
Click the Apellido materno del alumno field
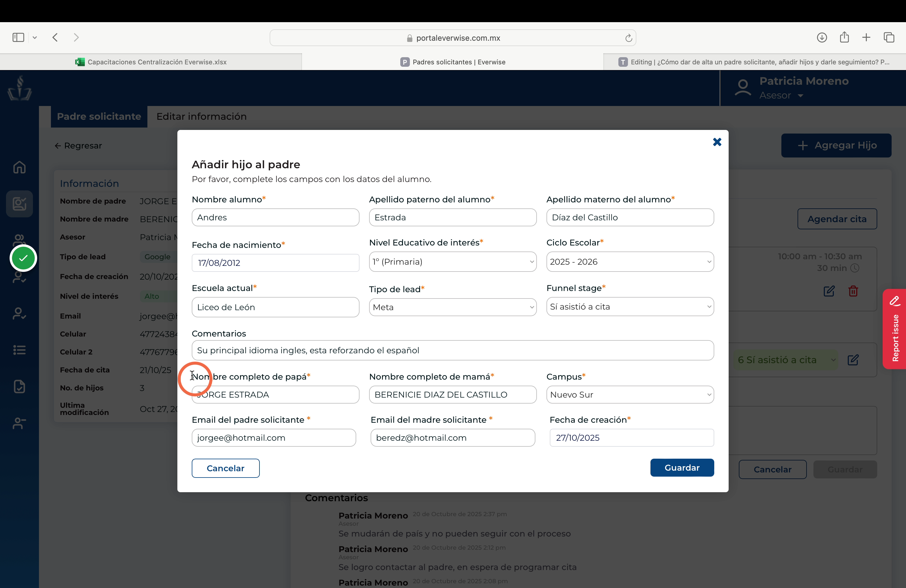(x=630, y=217)
